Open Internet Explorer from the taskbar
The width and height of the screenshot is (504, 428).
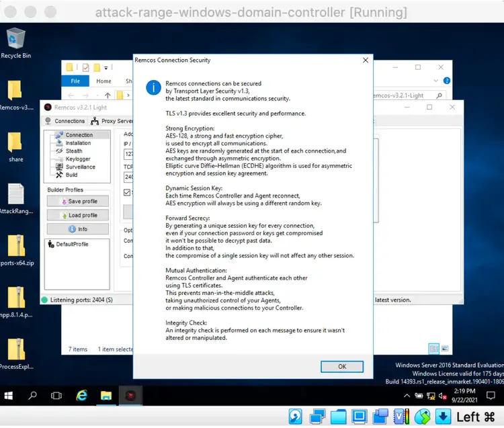(82, 396)
